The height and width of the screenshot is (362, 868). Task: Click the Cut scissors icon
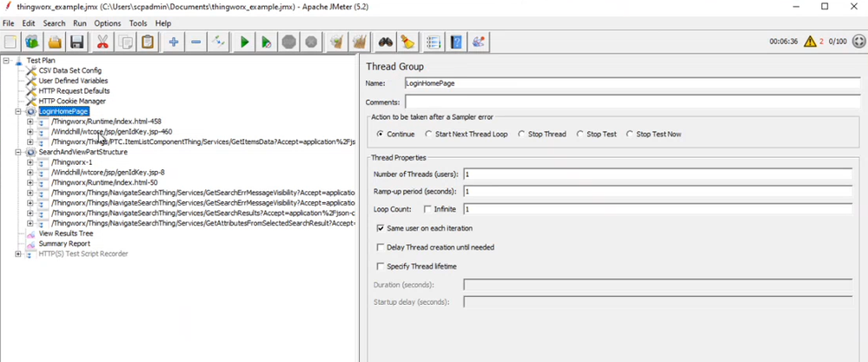103,42
